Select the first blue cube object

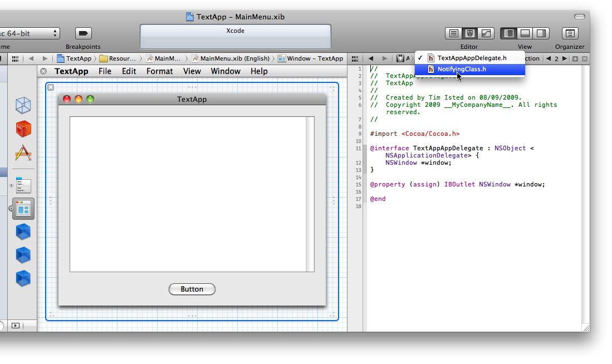23,232
